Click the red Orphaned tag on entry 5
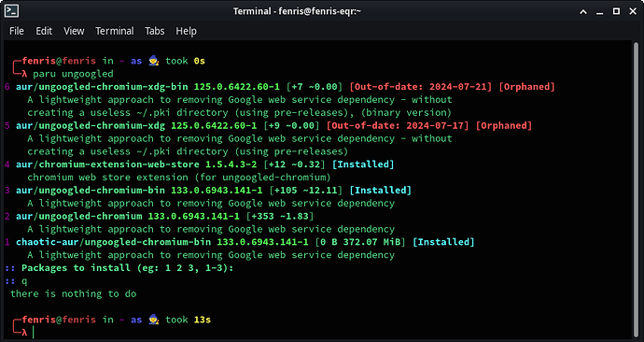 pos(504,125)
